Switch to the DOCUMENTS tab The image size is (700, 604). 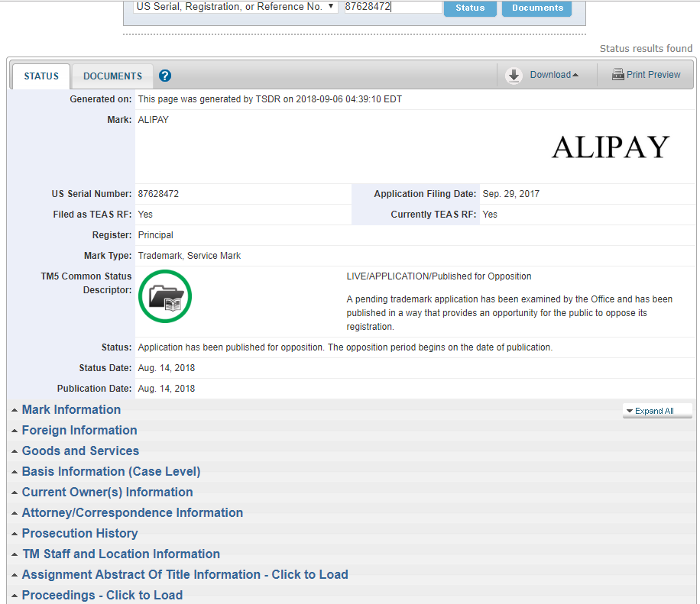112,76
